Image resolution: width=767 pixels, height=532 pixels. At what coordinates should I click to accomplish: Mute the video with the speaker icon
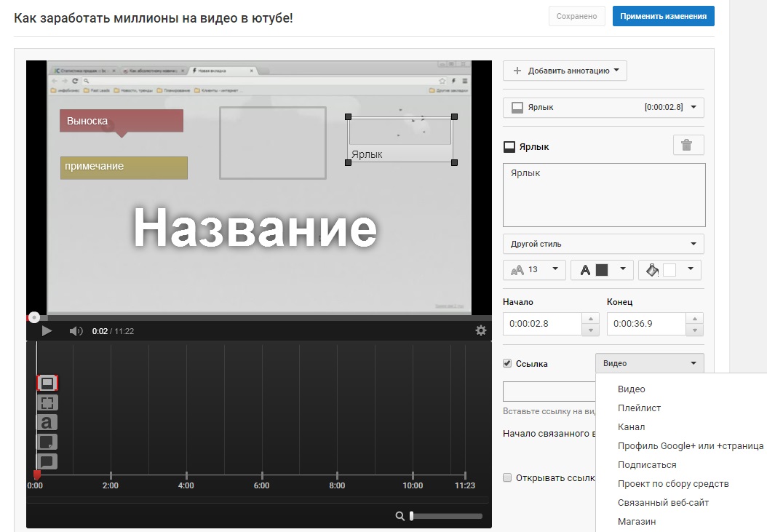tap(76, 331)
